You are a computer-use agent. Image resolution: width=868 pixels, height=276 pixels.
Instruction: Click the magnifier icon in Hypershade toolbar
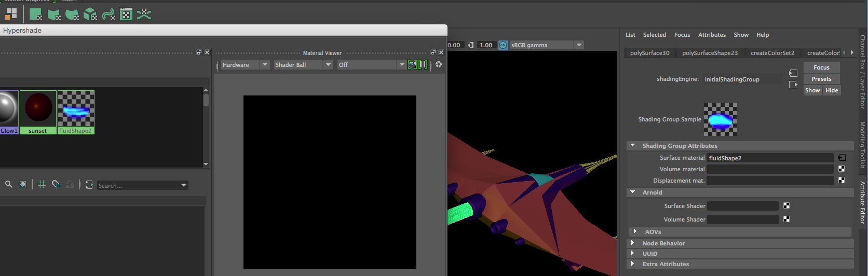click(x=9, y=184)
